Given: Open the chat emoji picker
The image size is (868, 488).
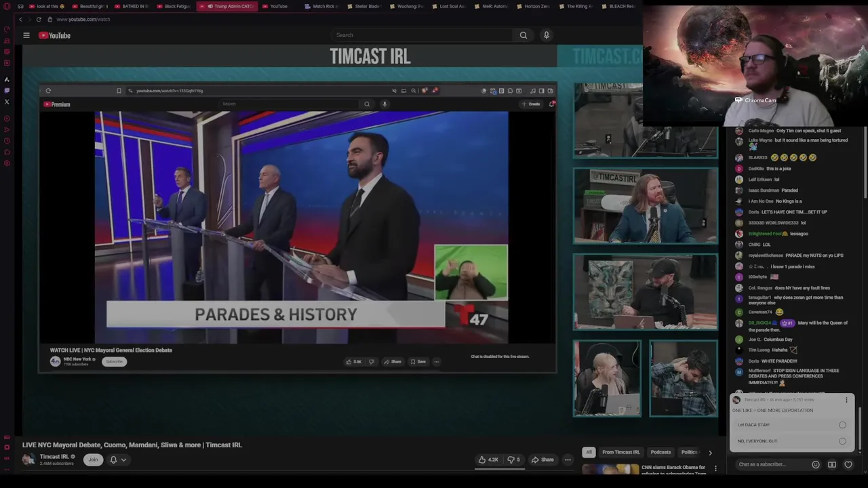Looking at the screenshot, I should [815, 464].
